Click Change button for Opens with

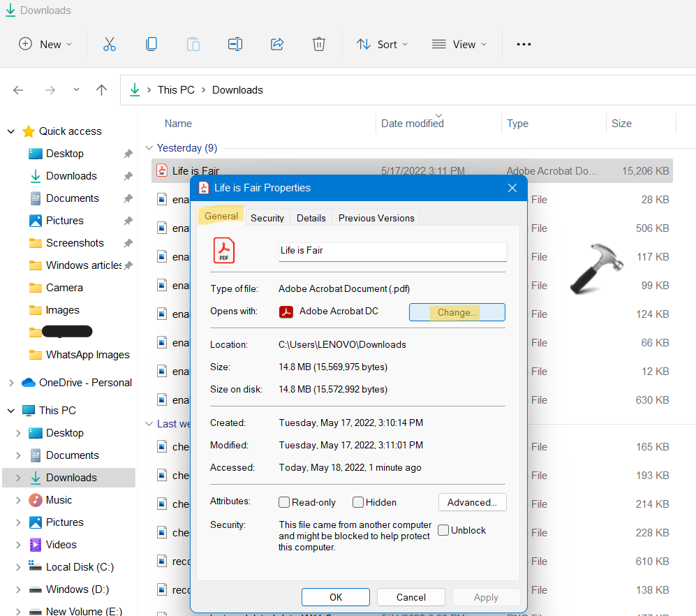click(x=457, y=312)
